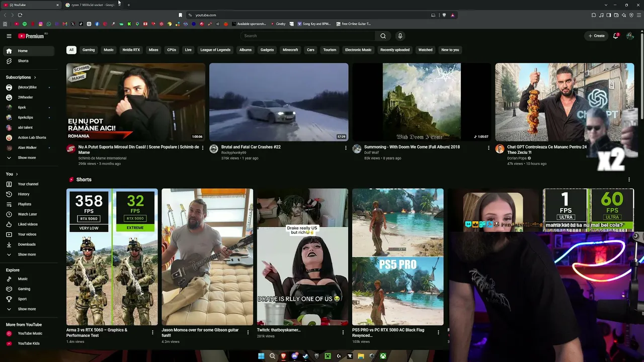Image resolution: width=644 pixels, height=362 pixels.
Task: Open options menu for Summoning album video
Action: pyautogui.click(x=489, y=148)
